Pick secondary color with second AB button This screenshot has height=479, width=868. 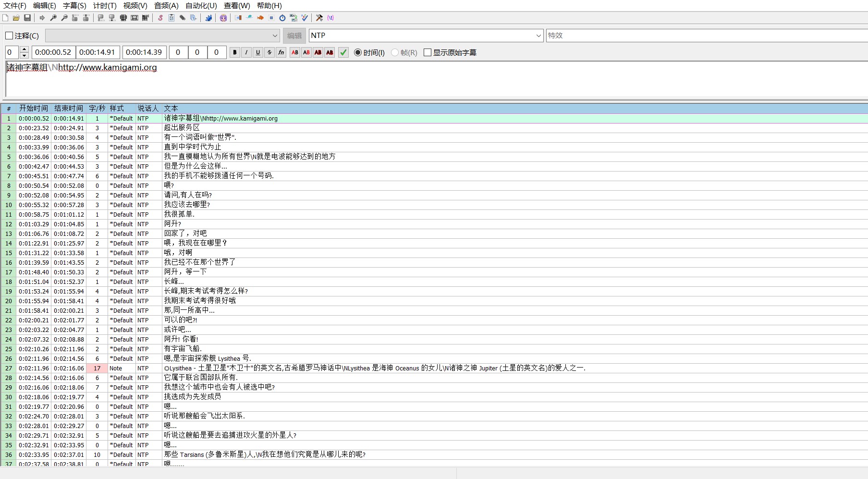point(306,52)
